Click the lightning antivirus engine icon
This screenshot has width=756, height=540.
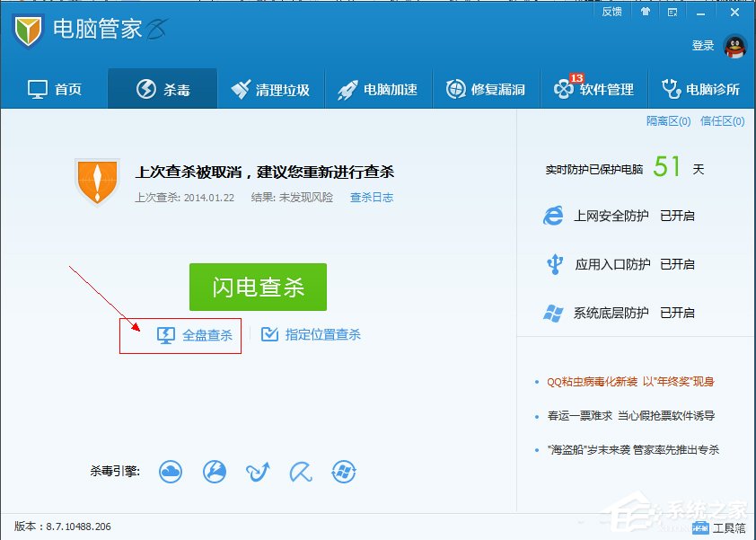215,471
